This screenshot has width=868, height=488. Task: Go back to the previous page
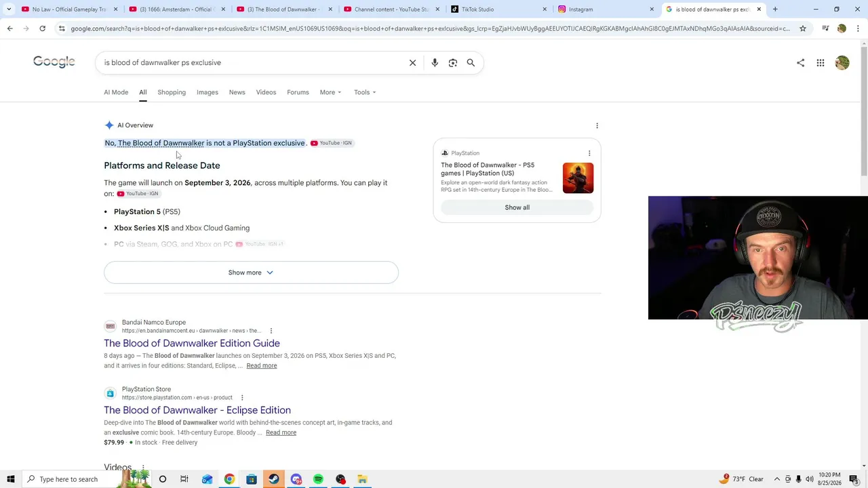click(x=9, y=28)
